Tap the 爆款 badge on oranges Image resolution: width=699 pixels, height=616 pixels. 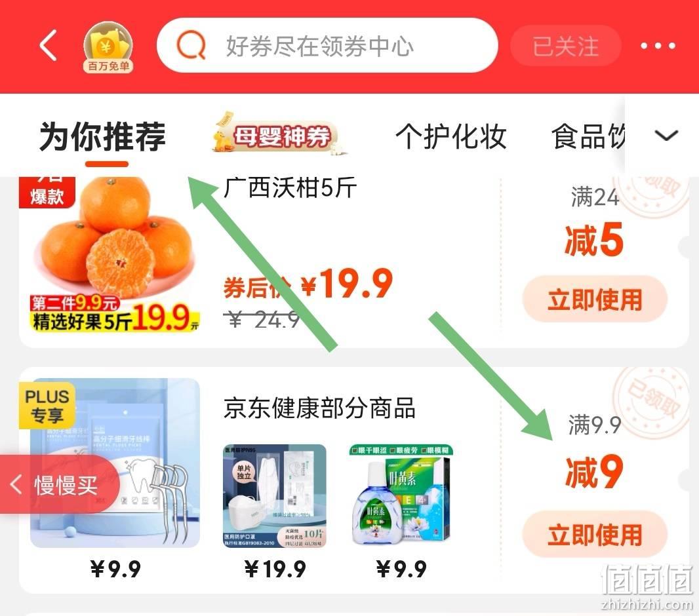point(47,192)
